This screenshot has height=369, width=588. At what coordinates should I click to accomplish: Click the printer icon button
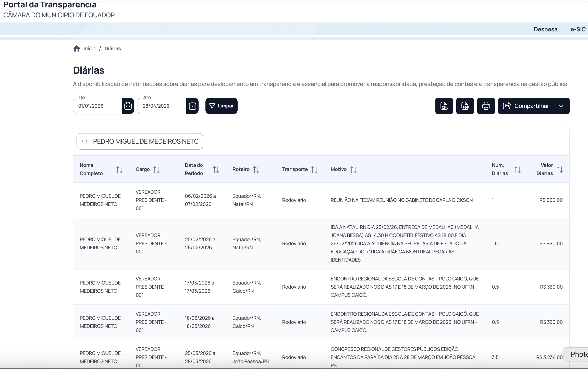point(486,106)
